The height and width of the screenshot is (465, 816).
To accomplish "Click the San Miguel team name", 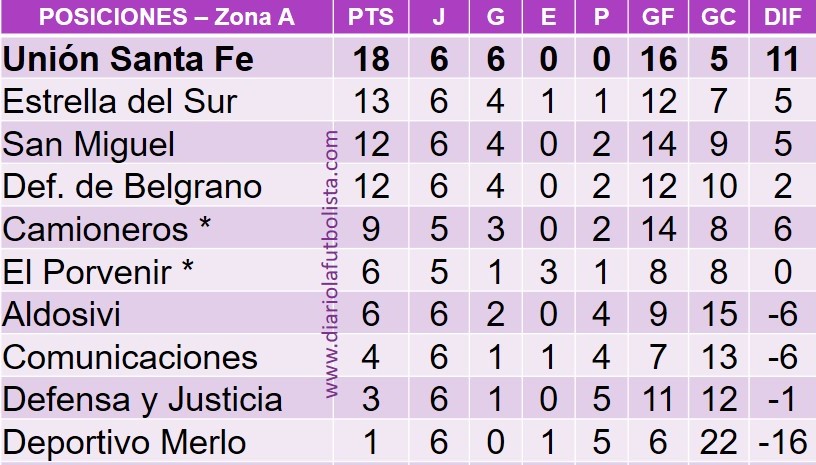I will click(x=88, y=144).
